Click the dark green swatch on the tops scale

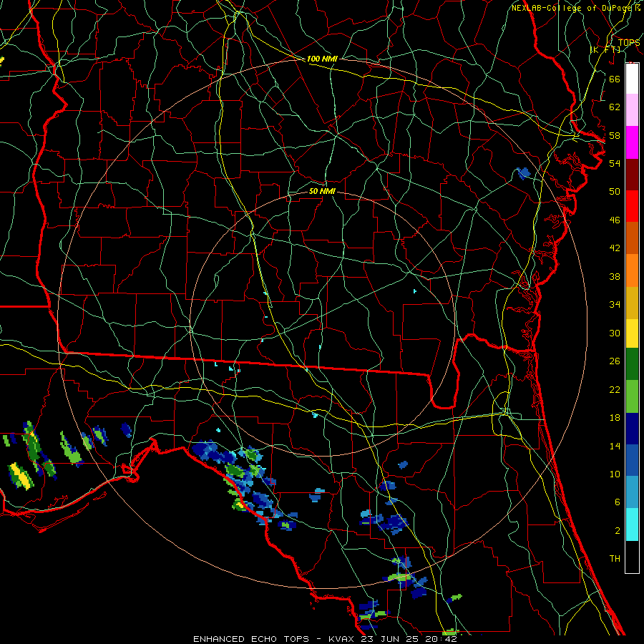(632, 364)
